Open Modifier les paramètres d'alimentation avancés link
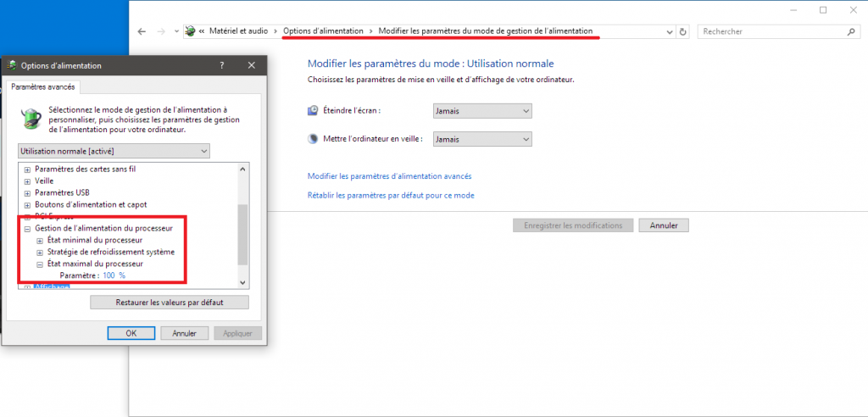The width and height of the screenshot is (868, 417). coord(389,176)
